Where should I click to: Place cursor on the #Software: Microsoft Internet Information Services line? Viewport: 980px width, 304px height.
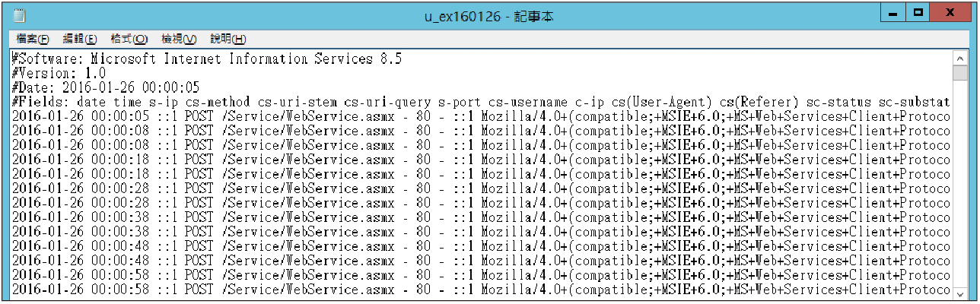coord(207,59)
